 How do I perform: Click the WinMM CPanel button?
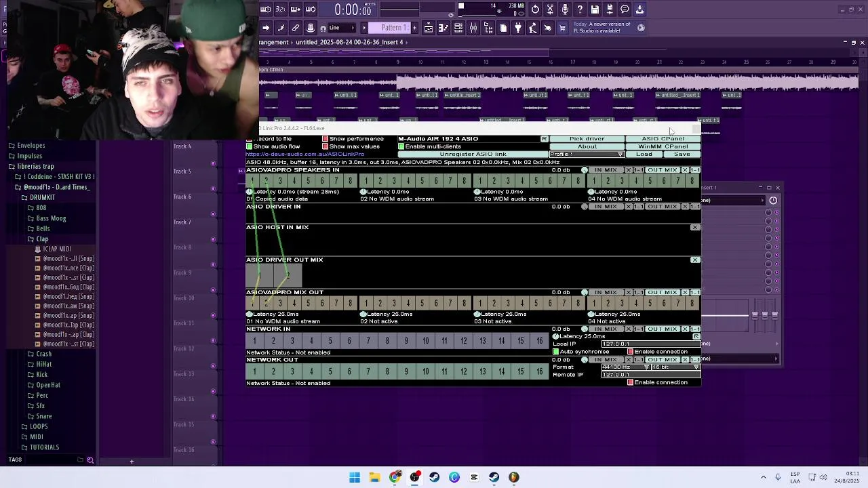pyautogui.click(x=663, y=146)
